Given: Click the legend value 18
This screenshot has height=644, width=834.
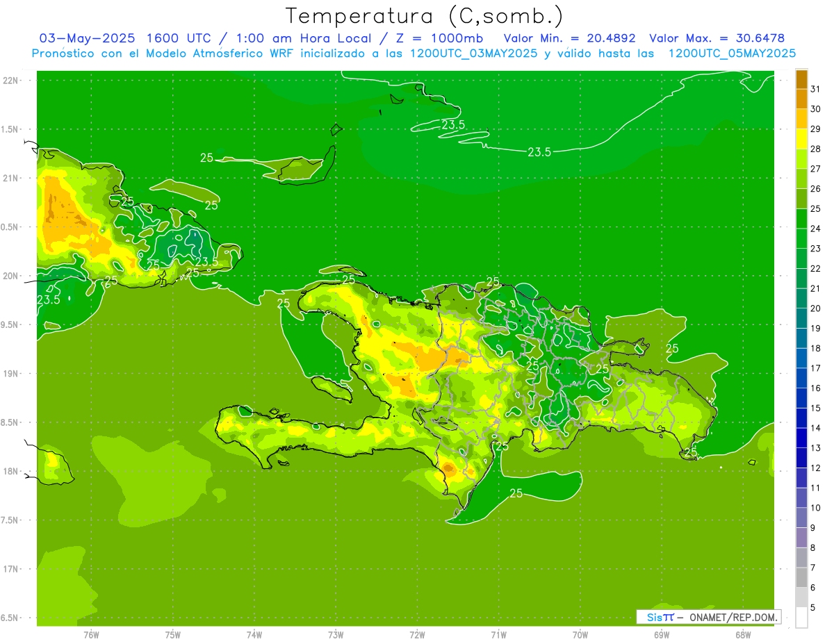Looking at the screenshot, I should point(815,349).
